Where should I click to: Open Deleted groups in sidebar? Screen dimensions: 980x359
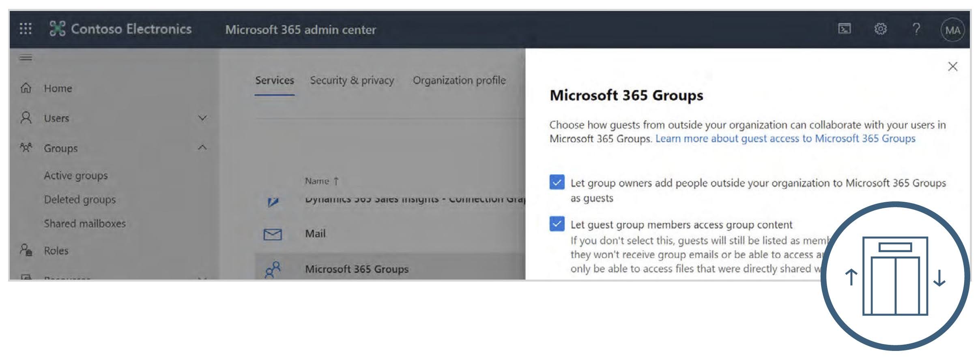[80, 199]
